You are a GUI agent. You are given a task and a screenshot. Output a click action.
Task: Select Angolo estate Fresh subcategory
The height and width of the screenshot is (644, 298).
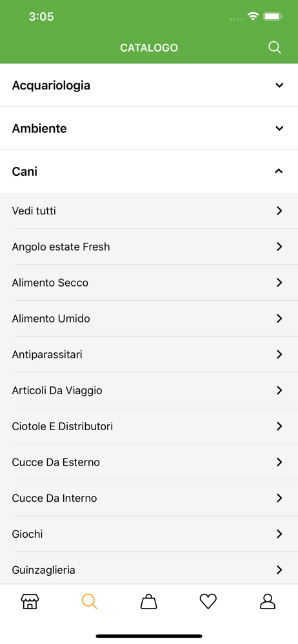tap(149, 247)
